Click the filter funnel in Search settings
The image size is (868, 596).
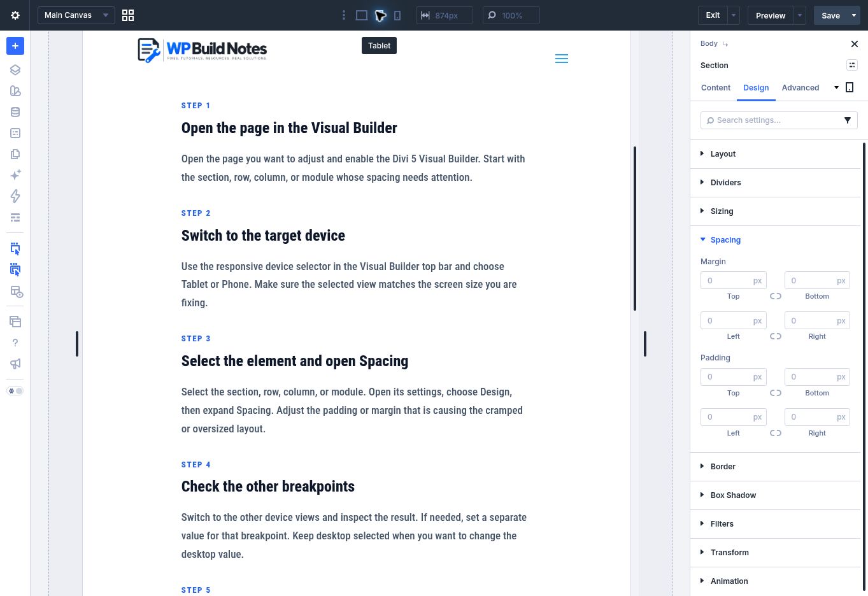(x=848, y=120)
